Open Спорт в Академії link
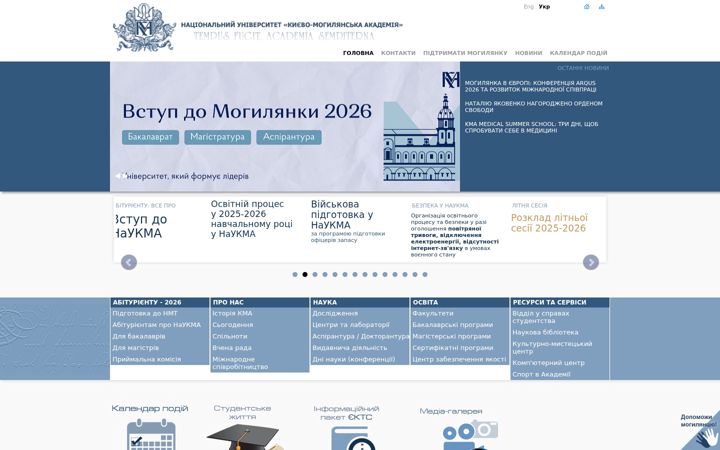Viewport: 720px width, 450px height. click(x=541, y=374)
